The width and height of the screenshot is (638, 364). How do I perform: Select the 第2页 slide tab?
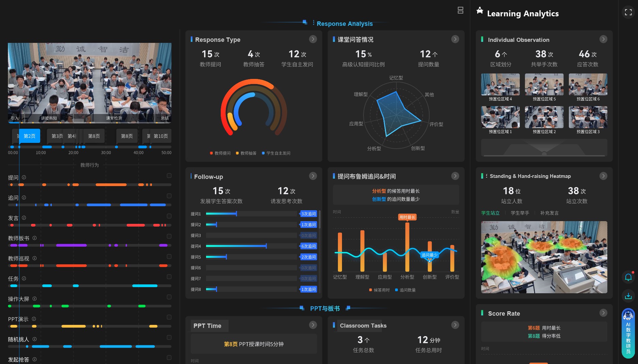click(30, 136)
